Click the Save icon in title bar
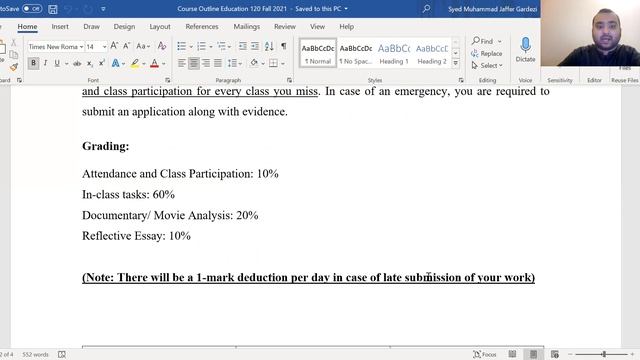Image resolution: width=640 pixels, height=360 pixels. (53, 9)
